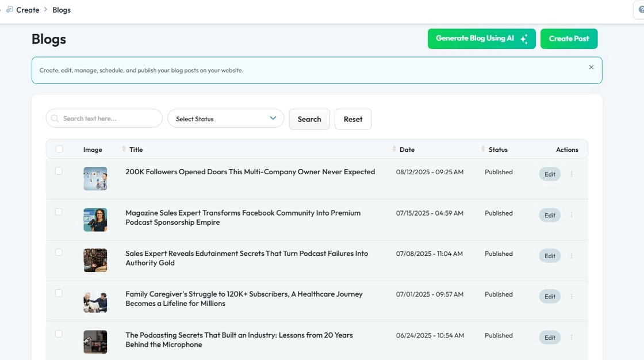
Task: Toggle the select-all checkbox in table header
Action: (59, 149)
